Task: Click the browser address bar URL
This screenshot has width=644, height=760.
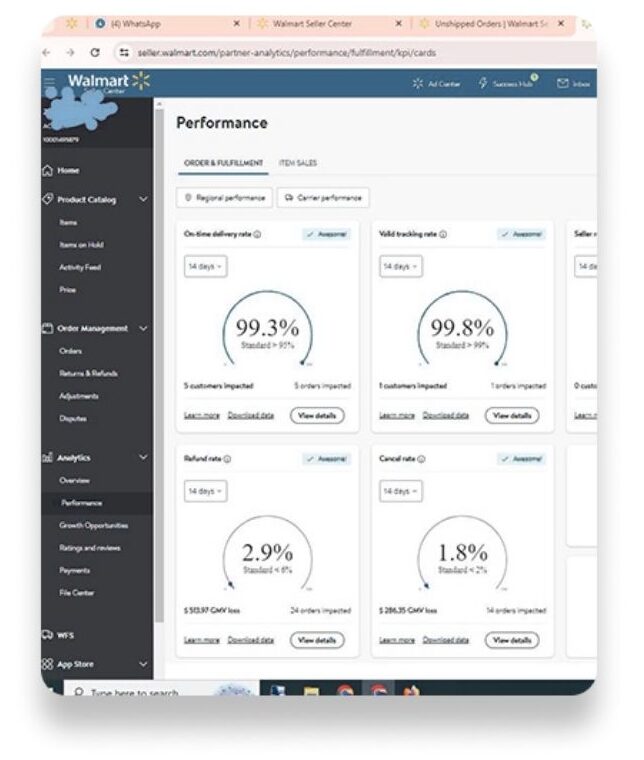Action: coord(287,53)
